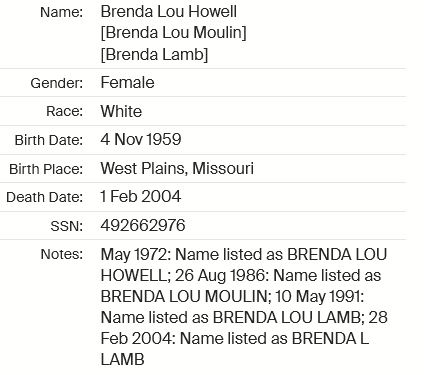The height and width of the screenshot is (375, 424).
Task: Click the name Brenda Lou Howell
Action: click(x=169, y=12)
